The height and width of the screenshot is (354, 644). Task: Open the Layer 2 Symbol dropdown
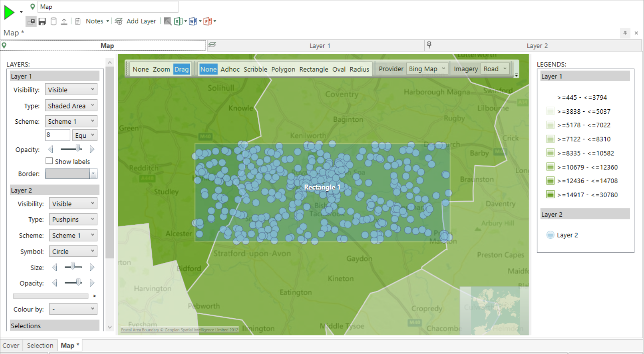pyautogui.click(x=73, y=251)
